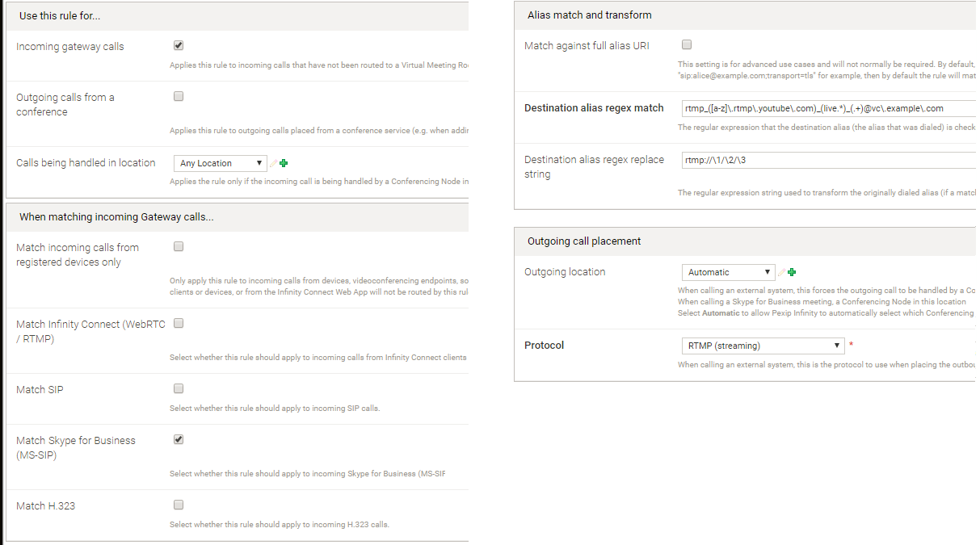Click the green plus beside Outgoing location

[791, 272]
